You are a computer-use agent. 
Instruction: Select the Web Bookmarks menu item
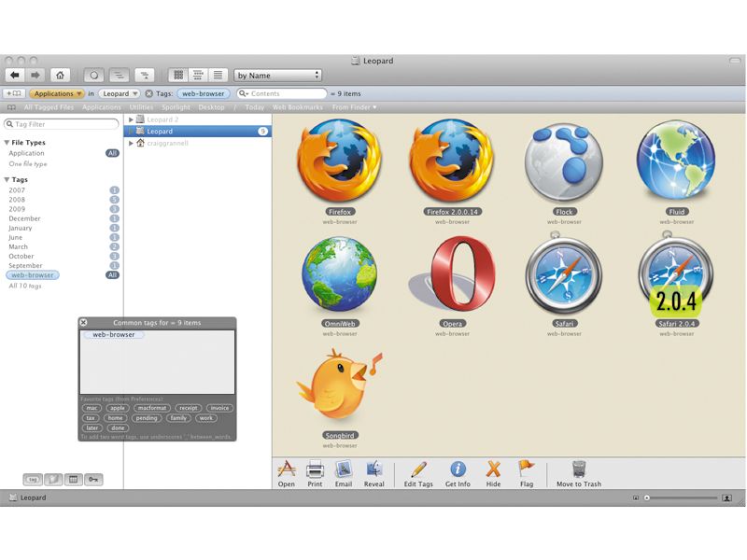point(297,106)
